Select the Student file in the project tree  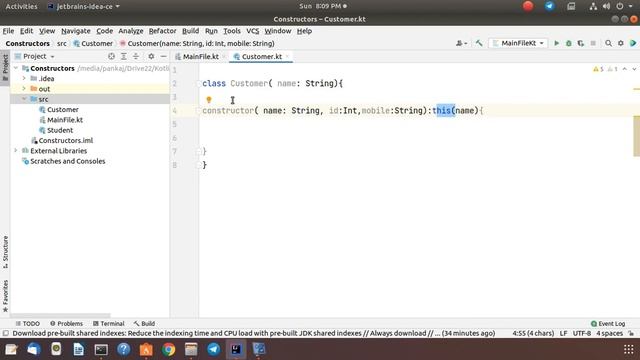pyautogui.click(x=60, y=130)
